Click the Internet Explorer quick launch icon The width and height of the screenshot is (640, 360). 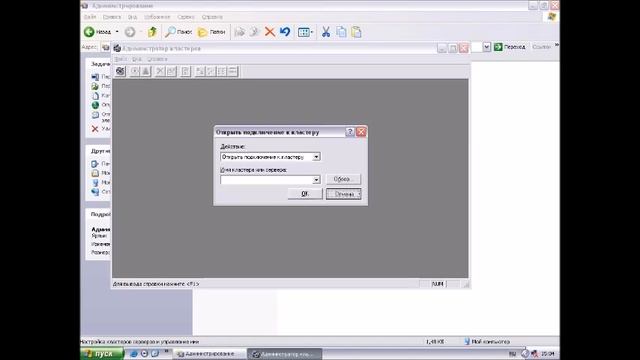[133, 353]
